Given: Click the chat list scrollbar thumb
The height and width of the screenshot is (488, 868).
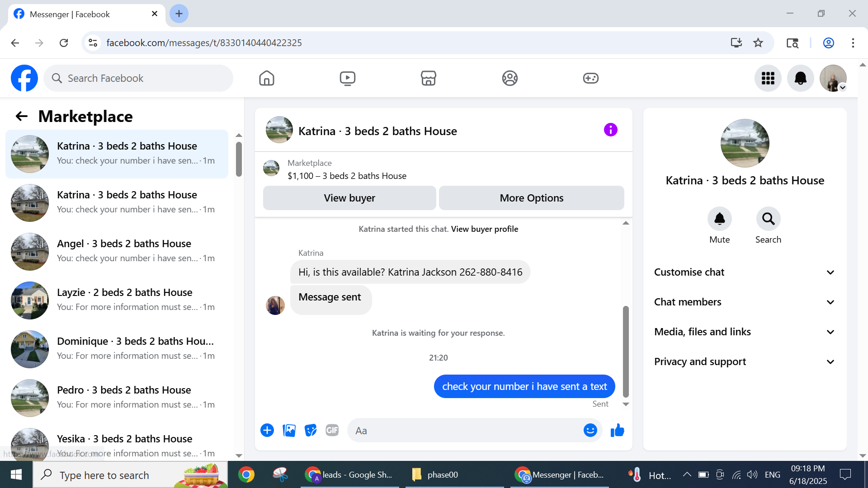Looking at the screenshot, I should point(239,159).
